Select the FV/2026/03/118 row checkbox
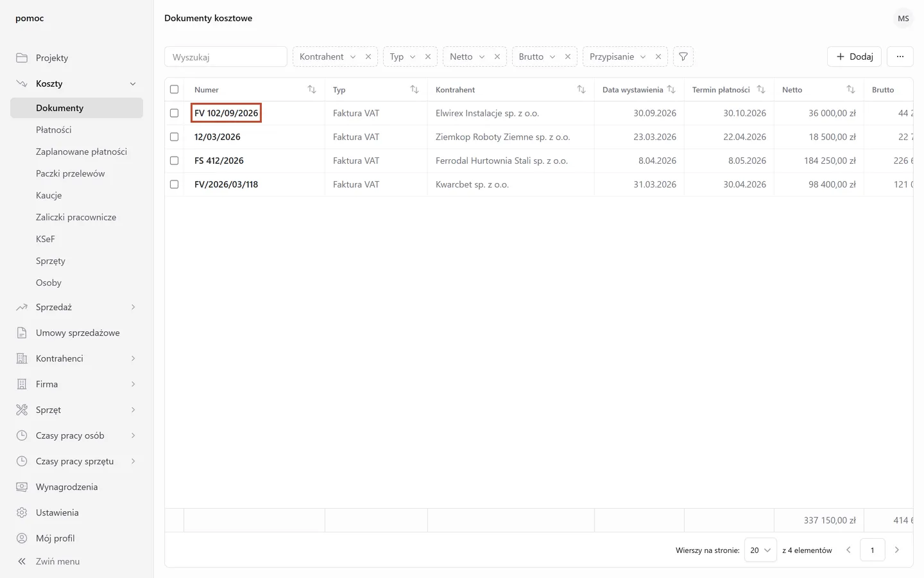 click(x=174, y=184)
